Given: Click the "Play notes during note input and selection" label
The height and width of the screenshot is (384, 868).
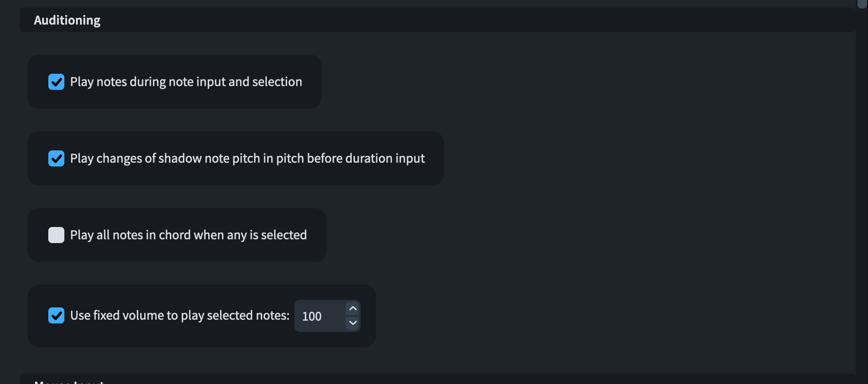Looking at the screenshot, I should coord(186,82).
